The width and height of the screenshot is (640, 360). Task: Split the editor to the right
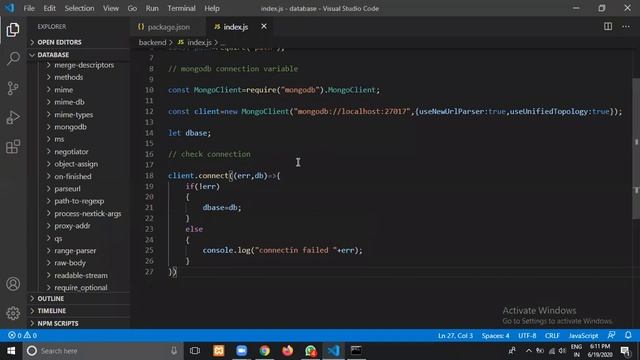coord(608,27)
